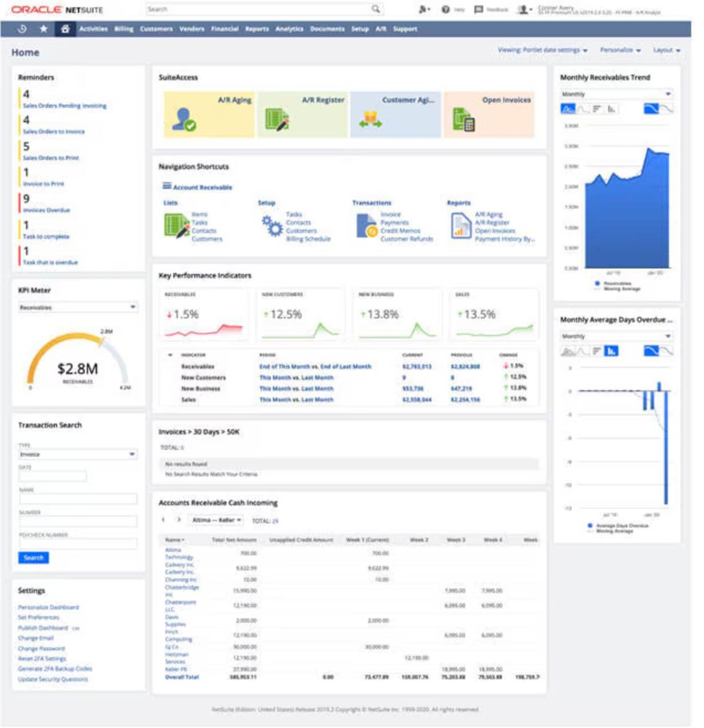Open the Altima — Keller range dropdown
This screenshot has width=704, height=728.
pos(217,520)
